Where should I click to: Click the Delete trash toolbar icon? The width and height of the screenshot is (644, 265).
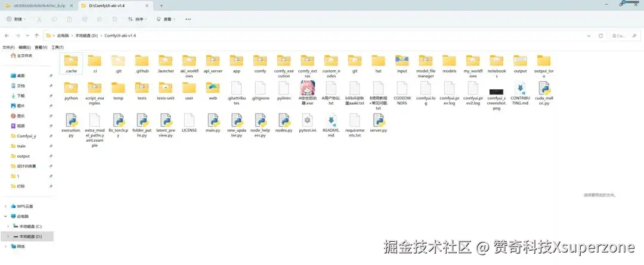115,19
